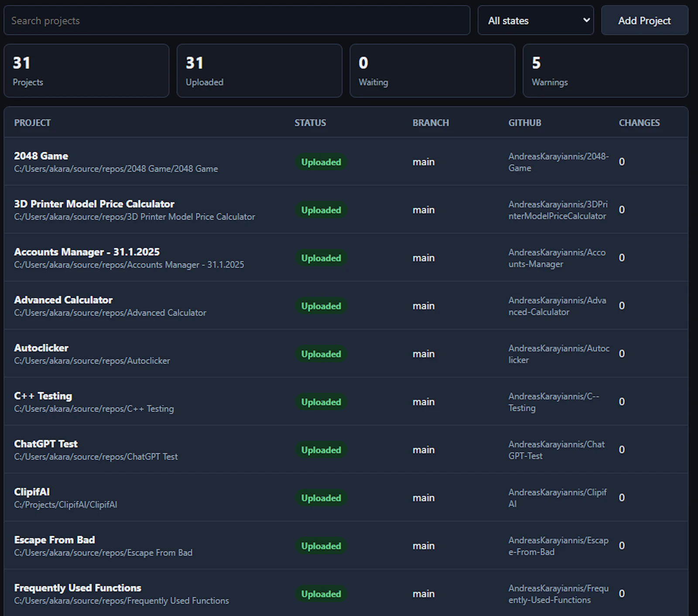Click the Add Project button
Image resolution: width=698 pixels, height=616 pixels.
tap(644, 21)
